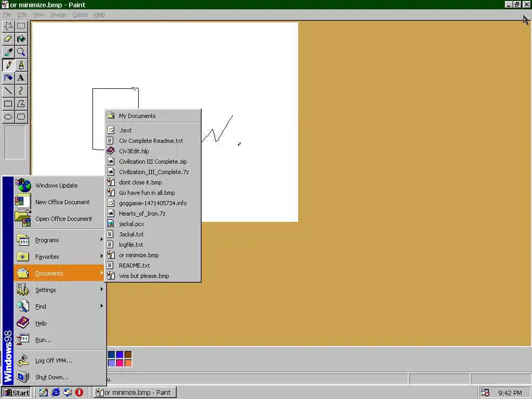
Task: Open the Run... dialog
Action: tap(59, 340)
